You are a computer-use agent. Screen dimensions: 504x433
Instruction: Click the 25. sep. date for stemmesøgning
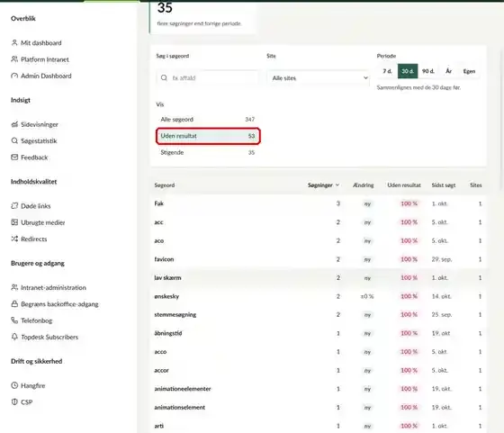[442, 315]
